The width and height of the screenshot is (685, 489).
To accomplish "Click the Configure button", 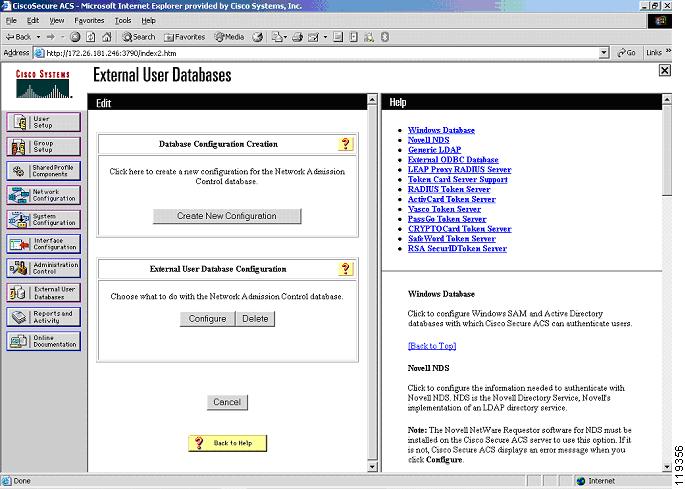I will (208, 319).
